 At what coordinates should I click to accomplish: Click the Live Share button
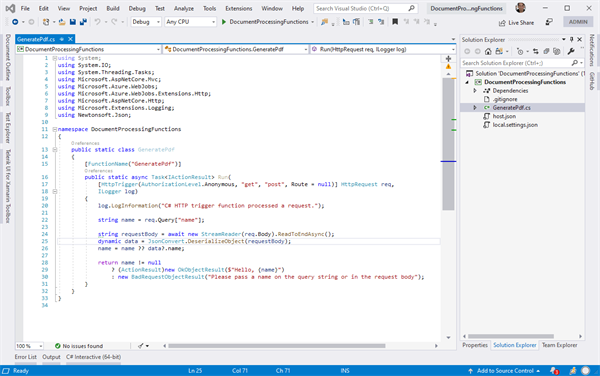point(516,23)
